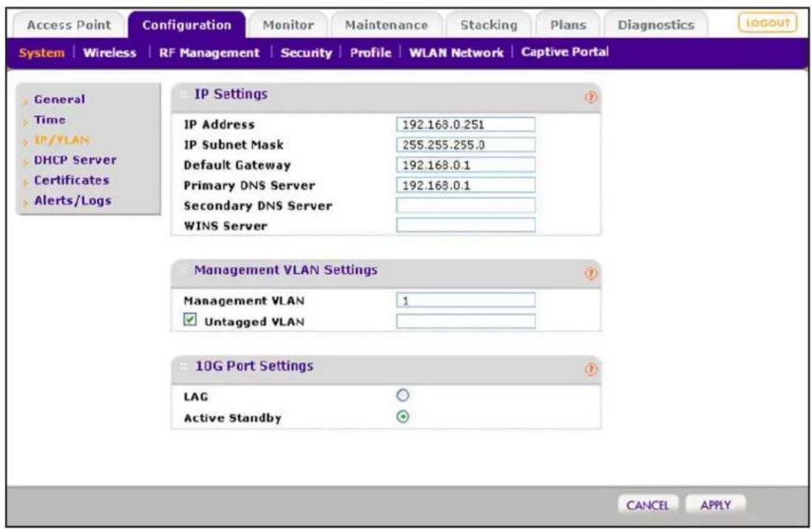Go to Alerts/Logs in the sidebar

72,201
